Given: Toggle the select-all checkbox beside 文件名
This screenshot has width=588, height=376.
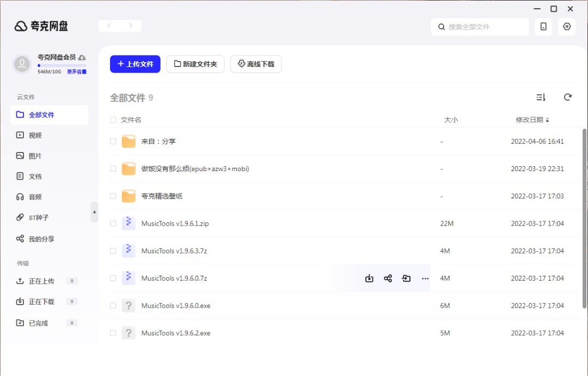Looking at the screenshot, I should point(113,120).
